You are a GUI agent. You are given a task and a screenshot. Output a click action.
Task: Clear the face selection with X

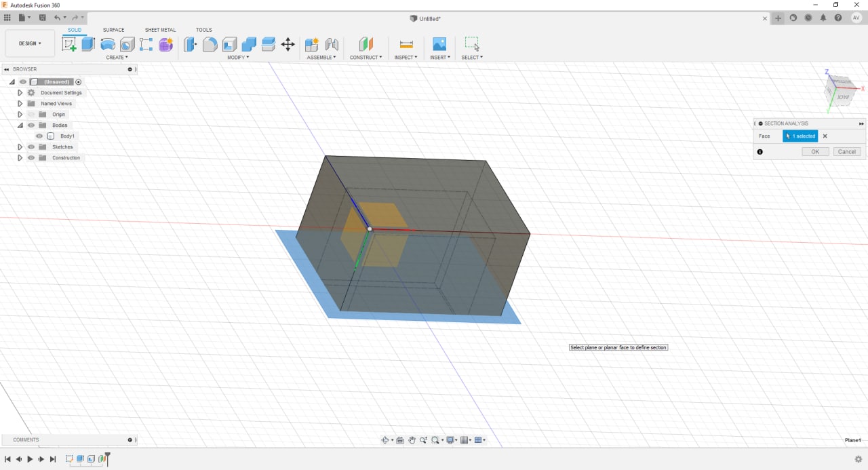[x=825, y=136]
